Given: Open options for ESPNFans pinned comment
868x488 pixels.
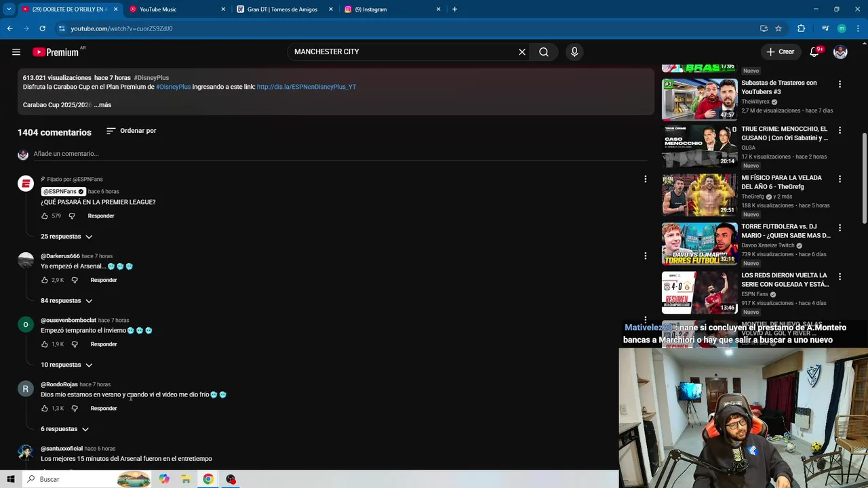Looking at the screenshot, I should coord(646,179).
